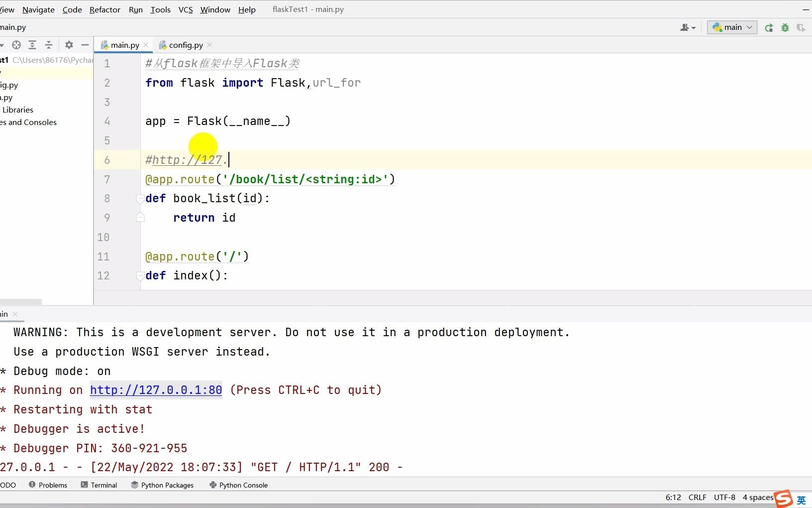Screen dimensions: 812x508
Task: Click the Collapse All icon in project panel
Action: click(x=49, y=45)
